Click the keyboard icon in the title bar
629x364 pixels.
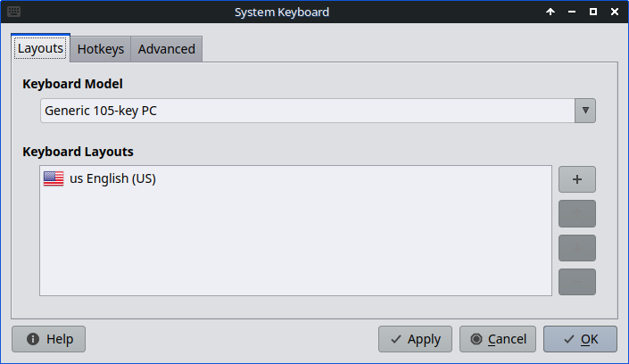point(13,12)
